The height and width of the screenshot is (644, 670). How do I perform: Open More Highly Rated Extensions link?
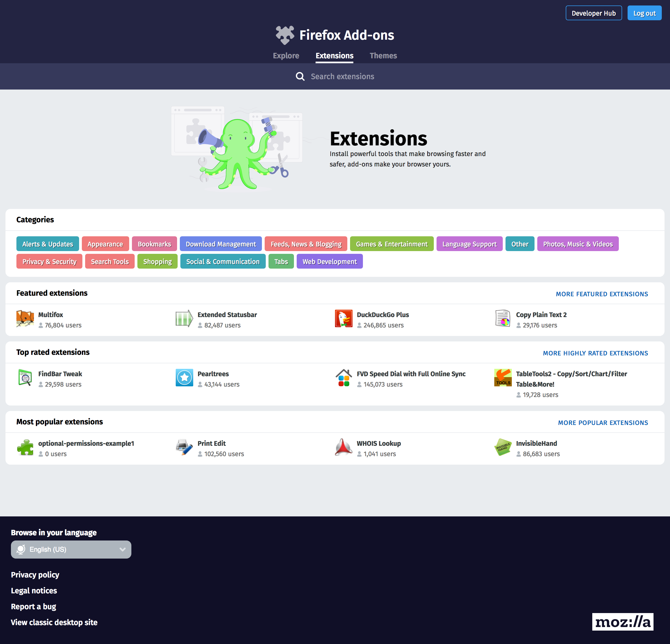point(596,353)
